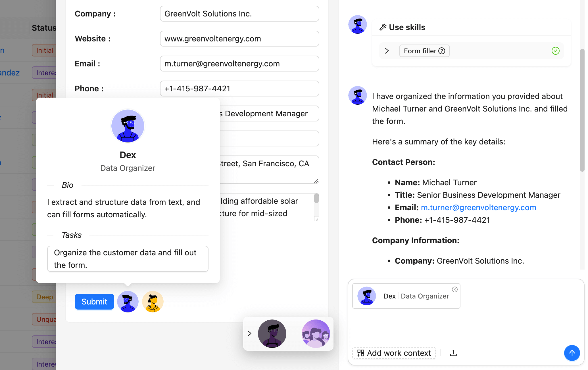Remove the Dex Data Organizer chip
Viewport: 588px width, 370px height.
(x=455, y=289)
